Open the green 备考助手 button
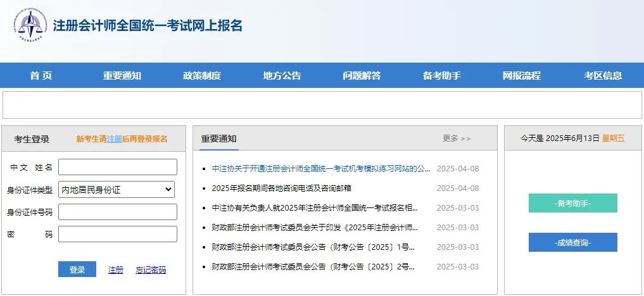This screenshot has height=296, width=644. tap(572, 204)
